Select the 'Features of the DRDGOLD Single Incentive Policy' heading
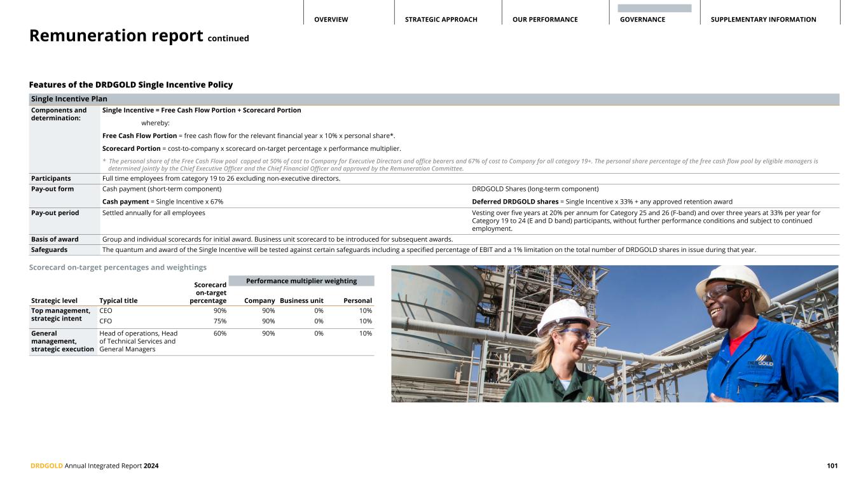The height and width of the screenshot is (488, 868). tap(131, 85)
